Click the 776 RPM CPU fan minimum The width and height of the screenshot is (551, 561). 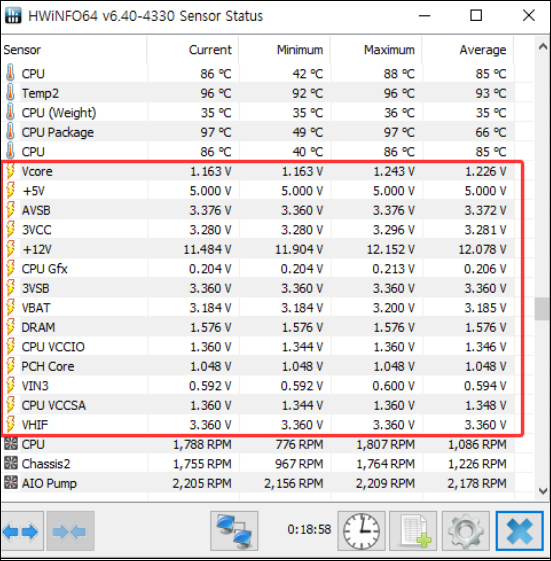click(299, 444)
